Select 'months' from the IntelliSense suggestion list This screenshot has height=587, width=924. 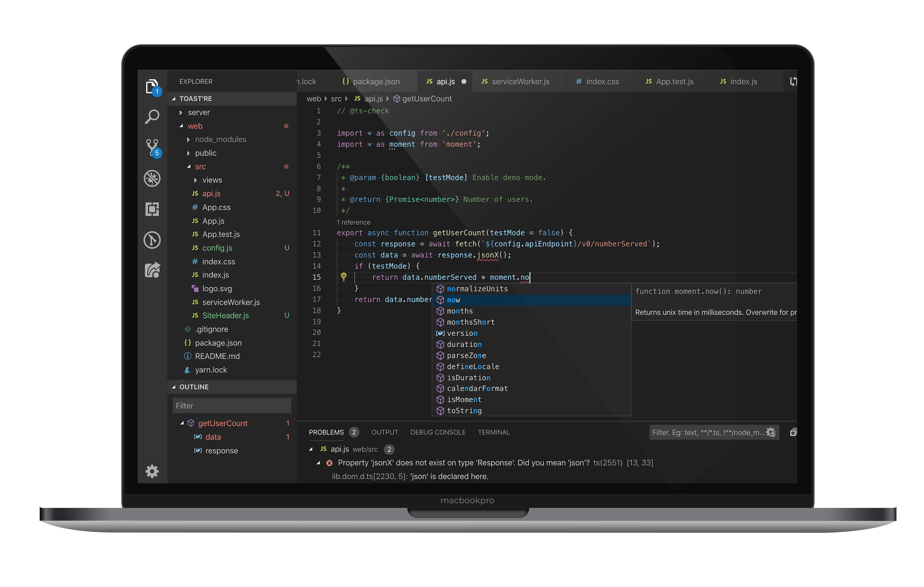tap(459, 311)
